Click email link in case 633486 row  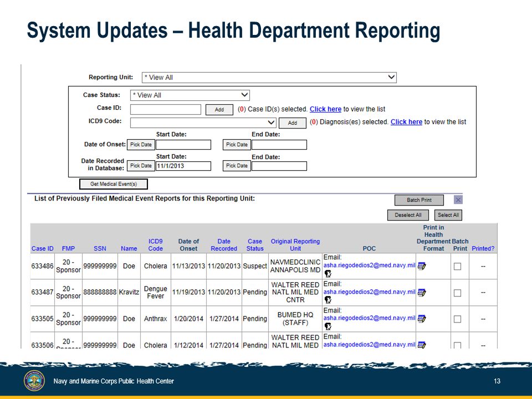(x=369, y=265)
